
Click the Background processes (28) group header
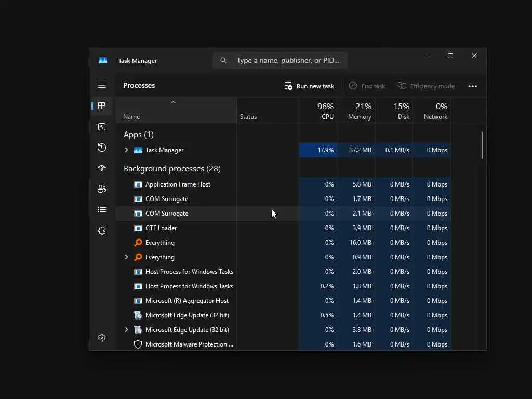click(x=172, y=169)
